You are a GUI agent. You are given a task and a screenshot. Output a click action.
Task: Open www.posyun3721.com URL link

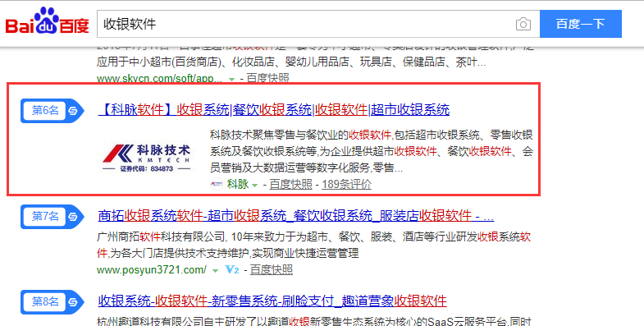(x=152, y=269)
